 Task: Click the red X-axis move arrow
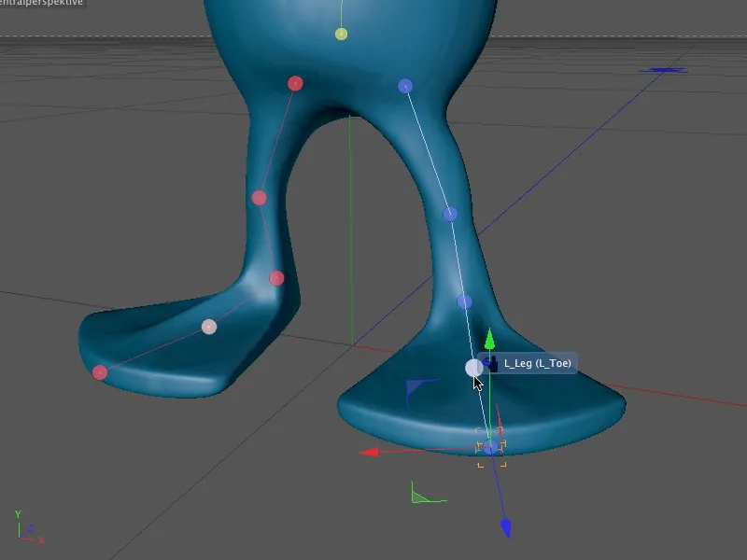[x=372, y=454]
